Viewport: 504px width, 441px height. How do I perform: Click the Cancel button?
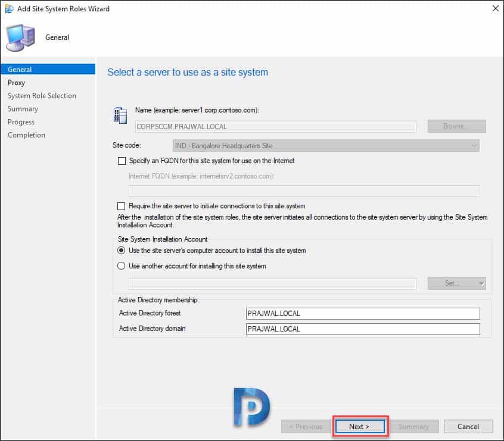pyautogui.click(x=468, y=427)
